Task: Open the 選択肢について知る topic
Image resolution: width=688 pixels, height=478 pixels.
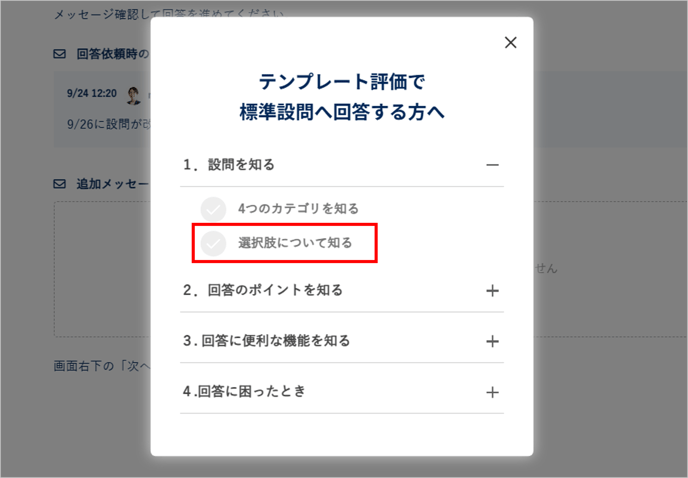Action: click(295, 243)
